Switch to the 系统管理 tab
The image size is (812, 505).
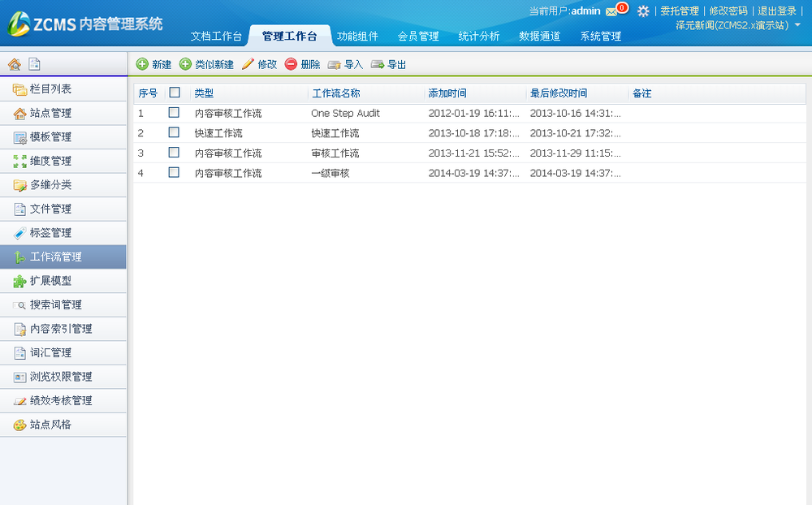(x=602, y=36)
